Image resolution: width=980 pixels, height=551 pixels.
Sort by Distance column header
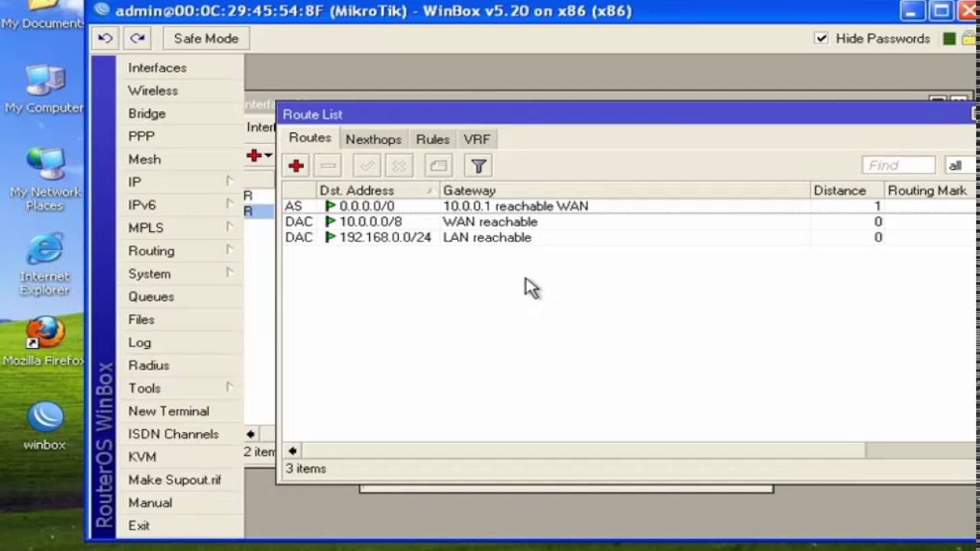click(848, 191)
